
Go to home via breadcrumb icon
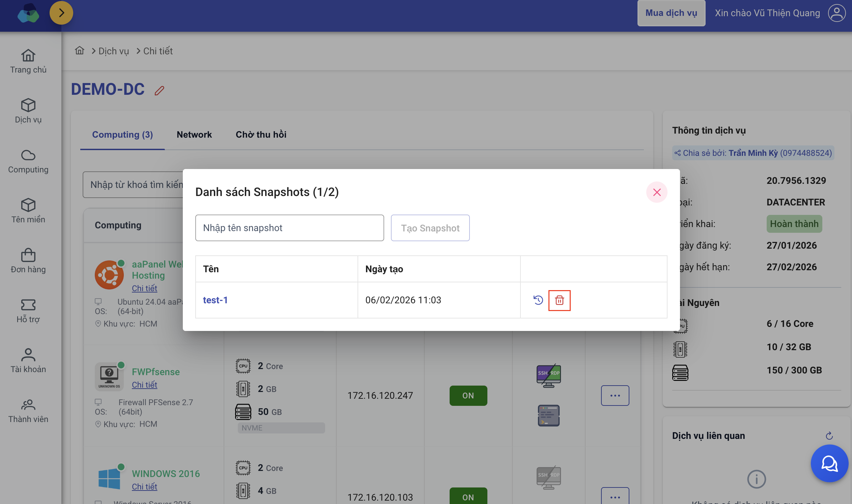[80, 51]
